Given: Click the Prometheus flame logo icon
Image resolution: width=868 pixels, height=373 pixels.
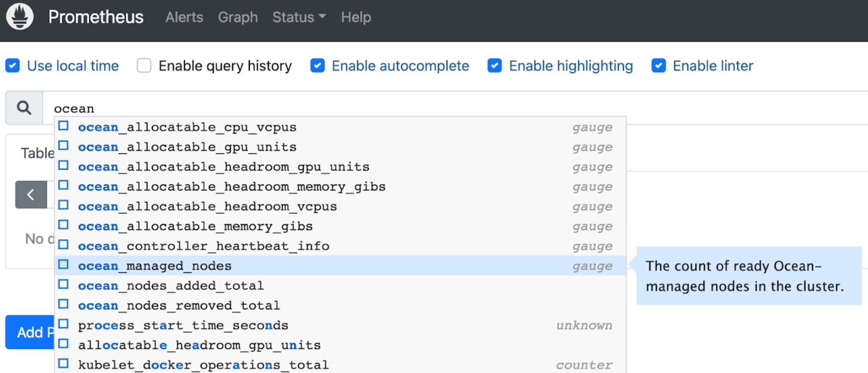Looking at the screenshot, I should point(20,17).
